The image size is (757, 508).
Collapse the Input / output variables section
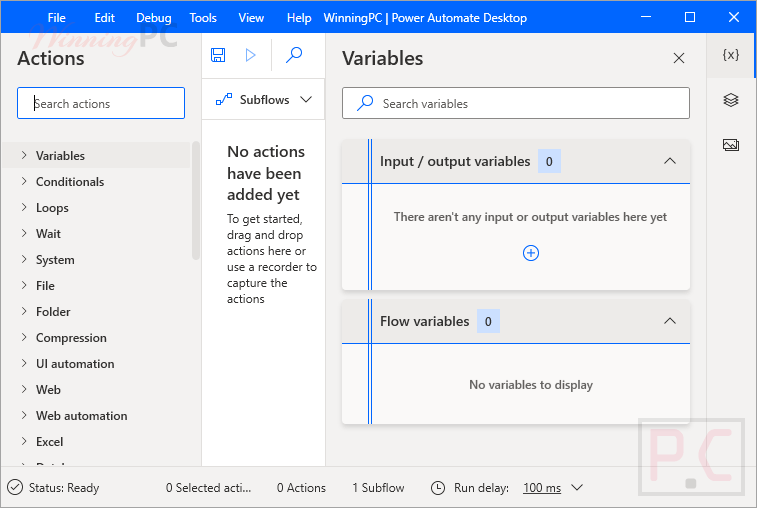670,161
